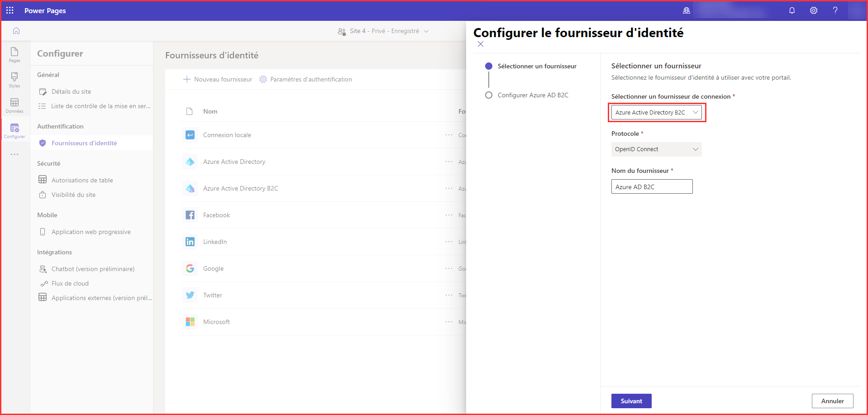This screenshot has height=415, width=868.
Task: Click the environment icon in header
Action: (x=687, y=10)
